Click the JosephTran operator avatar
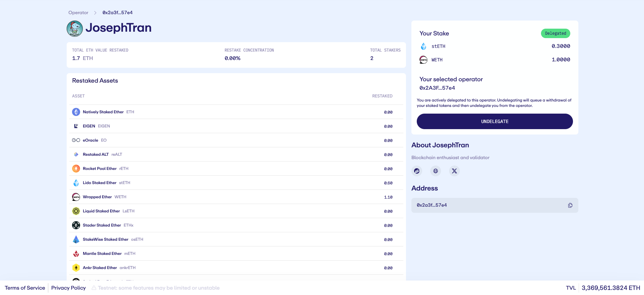 coord(75,28)
